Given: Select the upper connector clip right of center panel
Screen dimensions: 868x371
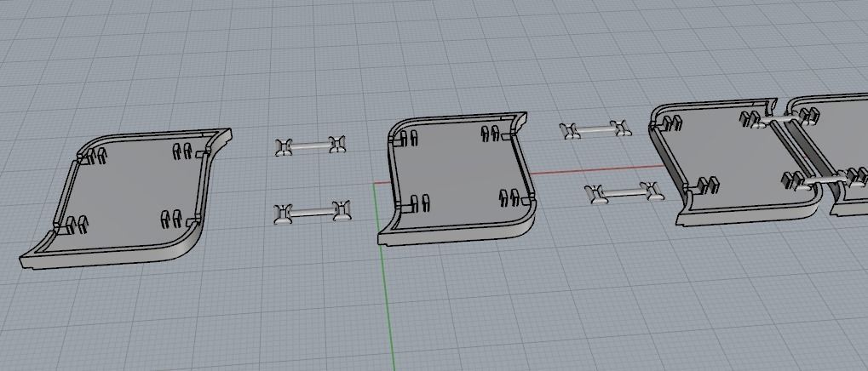Looking at the screenshot, I should [595, 129].
